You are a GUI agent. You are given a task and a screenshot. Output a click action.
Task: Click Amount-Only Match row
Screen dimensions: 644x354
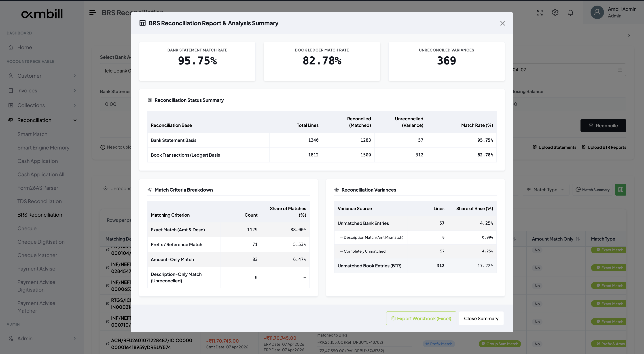pyautogui.click(x=228, y=259)
